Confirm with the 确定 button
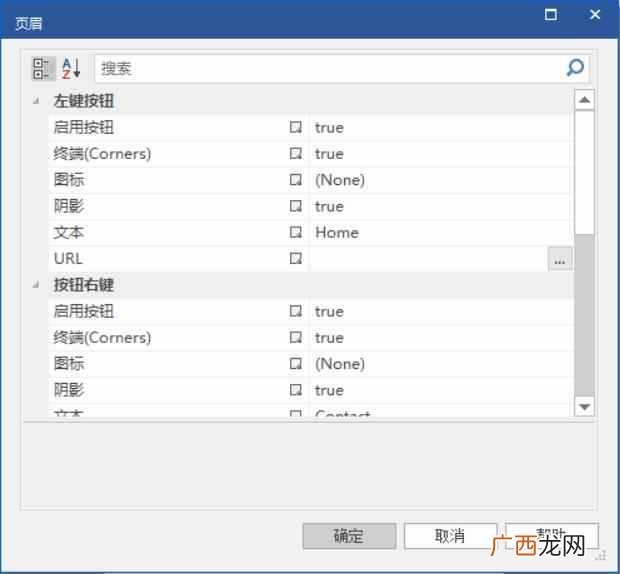 click(349, 536)
